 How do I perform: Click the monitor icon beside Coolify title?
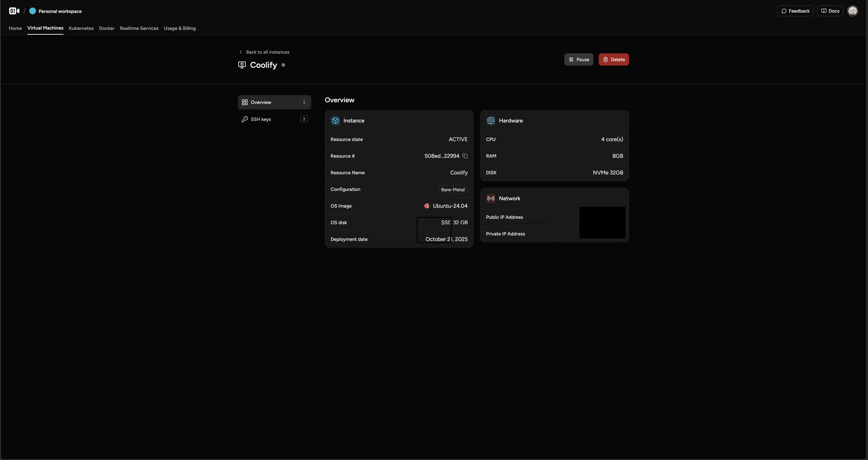point(242,65)
